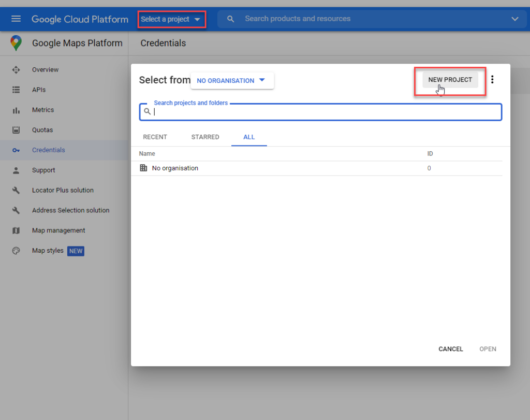The height and width of the screenshot is (420, 530).
Task: Open the Overview page icon in sidebar
Action: [x=16, y=69]
